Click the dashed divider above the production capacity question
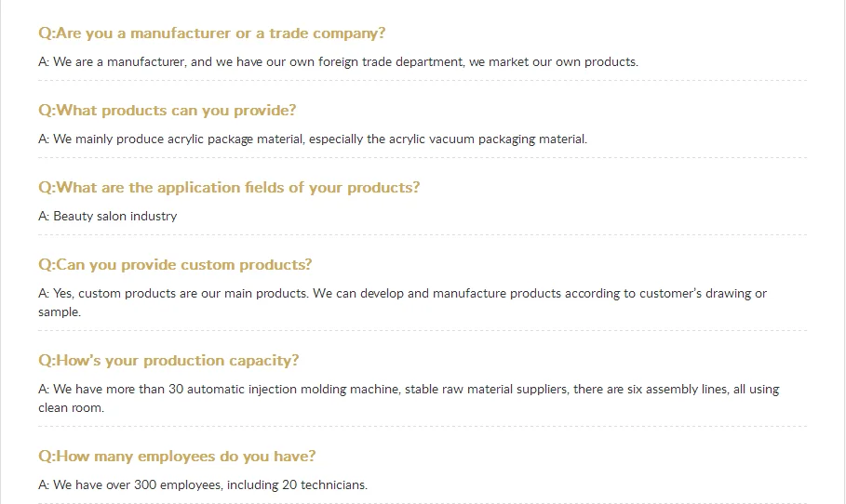846x504 pixels. (x=423, y=330)
